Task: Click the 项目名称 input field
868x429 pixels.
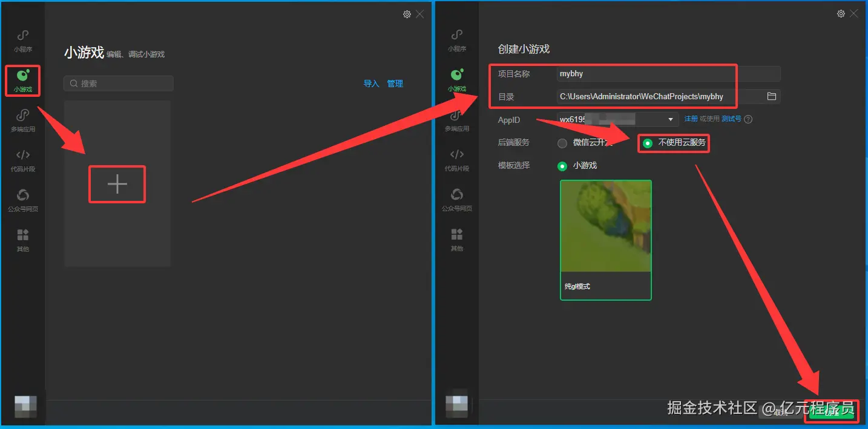Action: tap(668, 74)
